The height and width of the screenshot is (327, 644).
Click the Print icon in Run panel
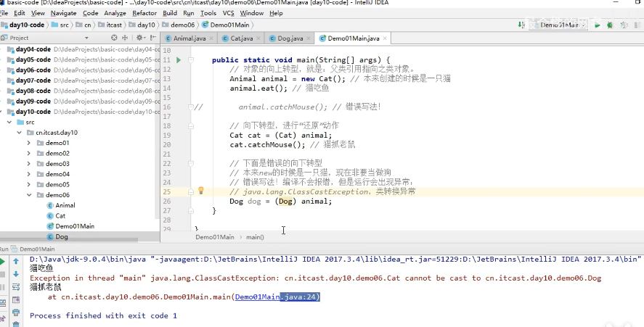pyautogui.click(x=16, y=312)
